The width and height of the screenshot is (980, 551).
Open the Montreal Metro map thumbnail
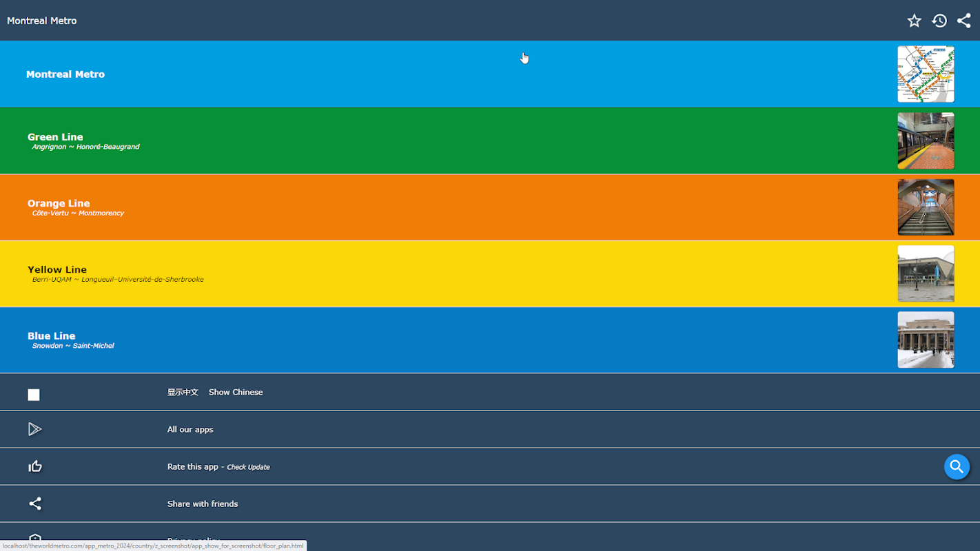(926, 74)
